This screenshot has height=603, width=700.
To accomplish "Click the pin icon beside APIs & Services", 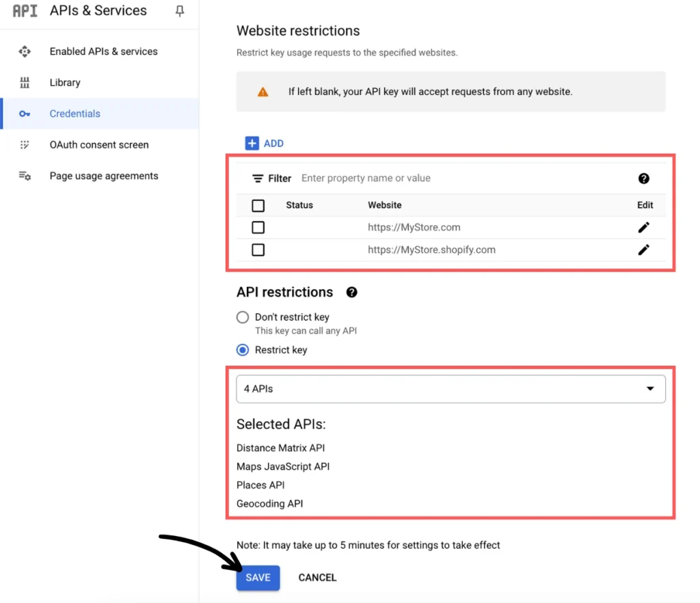I will 180,11.
